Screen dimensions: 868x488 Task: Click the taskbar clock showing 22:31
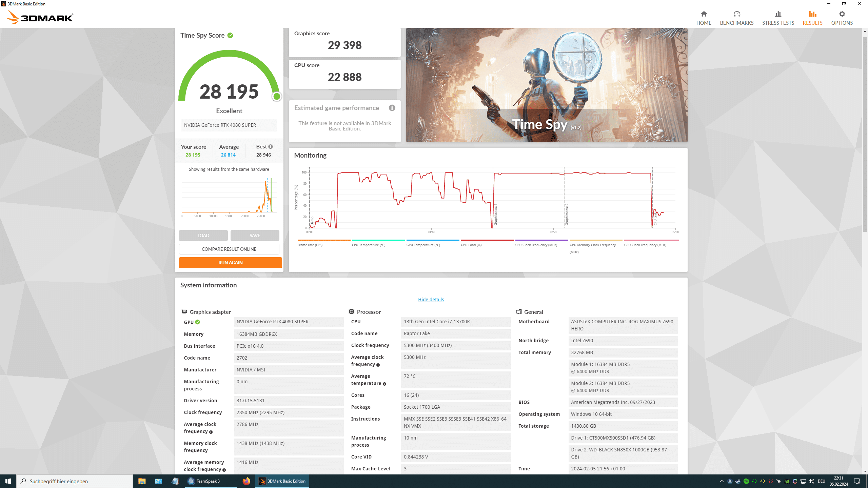(839, 481)
